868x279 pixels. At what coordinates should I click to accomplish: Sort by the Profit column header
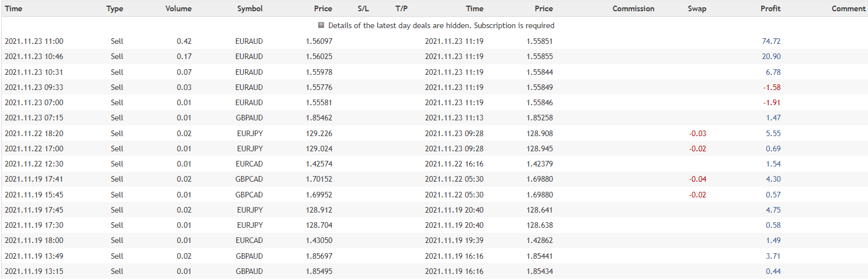[x=770, y=8]
